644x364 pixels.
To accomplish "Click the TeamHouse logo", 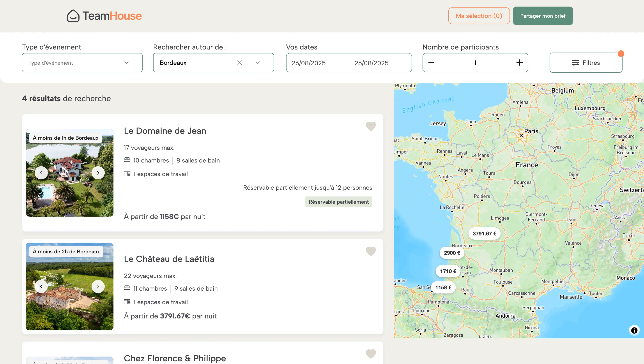I will pyautogui.click(x=104, y=16).
